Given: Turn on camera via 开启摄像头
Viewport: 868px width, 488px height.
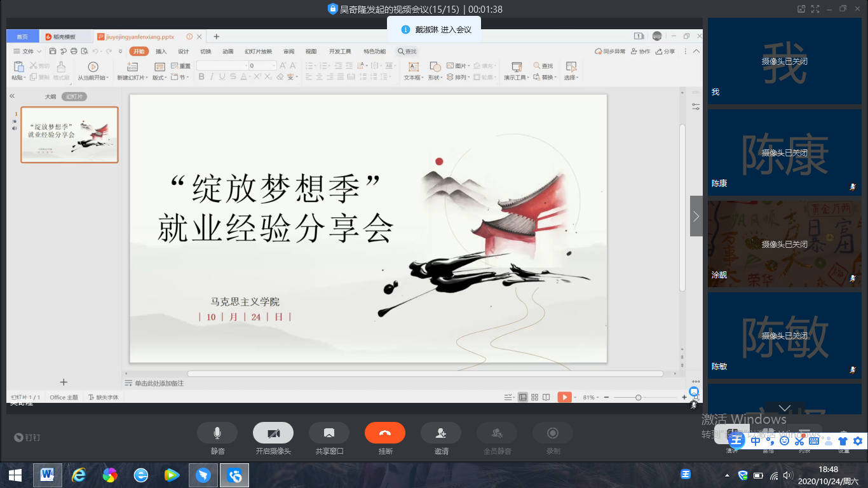Looking at the screenshot, I should point(273,433).
